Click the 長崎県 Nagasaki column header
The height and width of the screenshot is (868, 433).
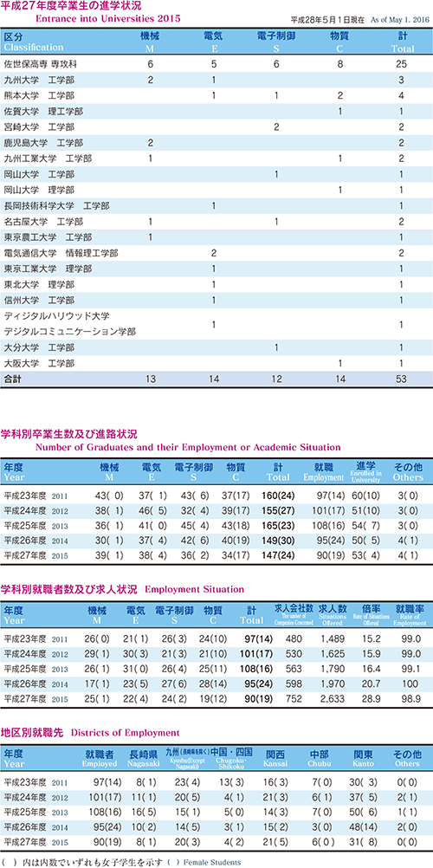point(144,758)
